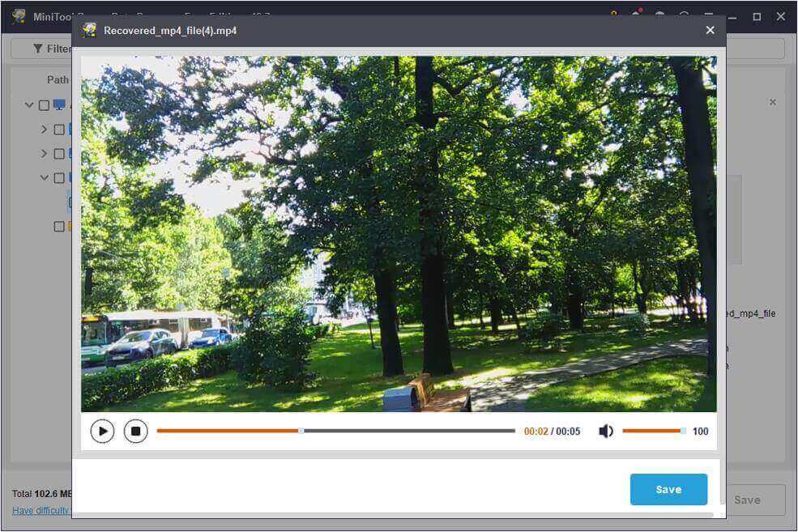Dismiss the side message with its × button
798x532 pixels.
pyautogui.click(x=773, y=103)
